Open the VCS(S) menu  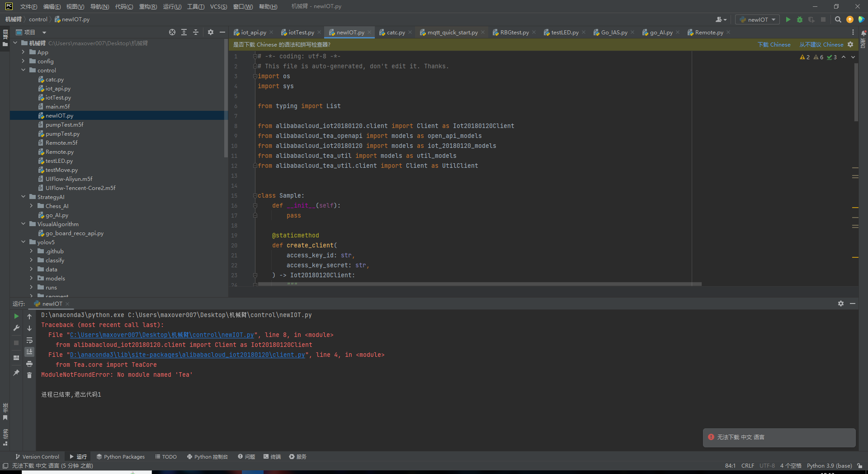point(218,6)
